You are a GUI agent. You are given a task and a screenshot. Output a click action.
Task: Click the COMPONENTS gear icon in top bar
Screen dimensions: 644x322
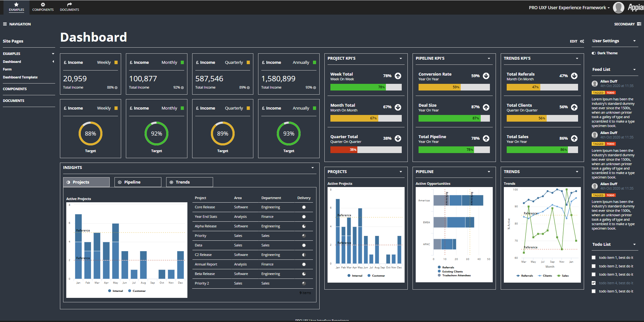point(43,5)
